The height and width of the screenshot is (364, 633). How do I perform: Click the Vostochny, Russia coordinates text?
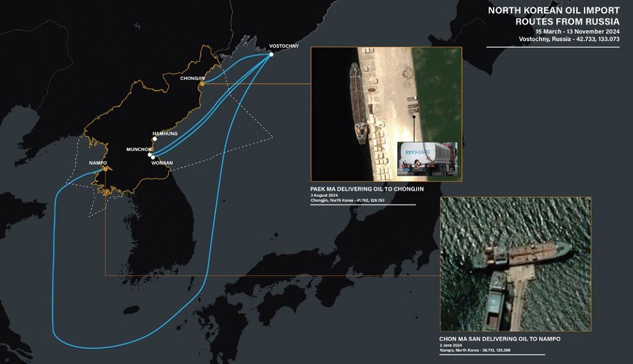tap(569, 39)
